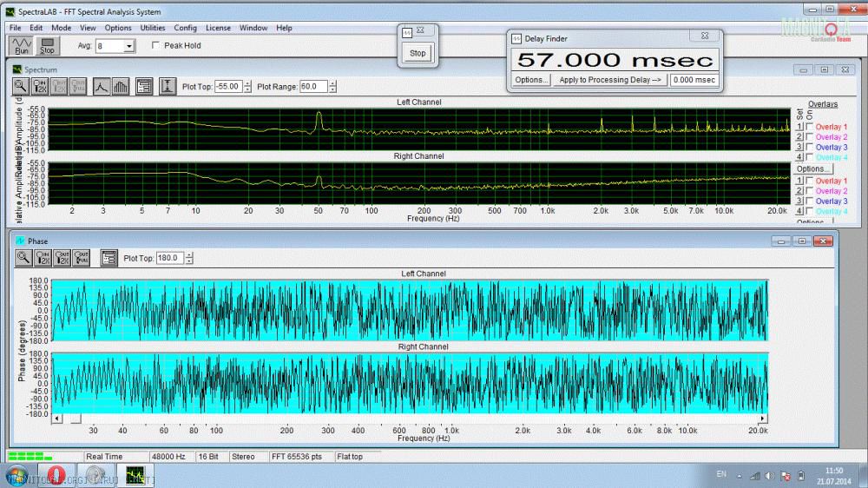
Task: Decrease Phase Plot Top value
Action: tap(189, 260)
